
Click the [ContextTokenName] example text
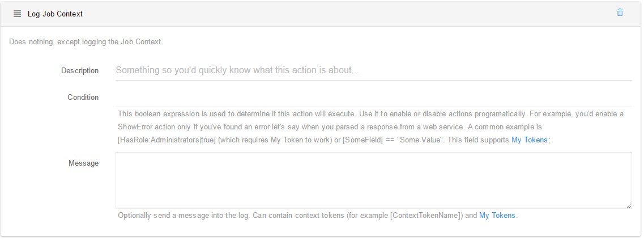(427, 215)
